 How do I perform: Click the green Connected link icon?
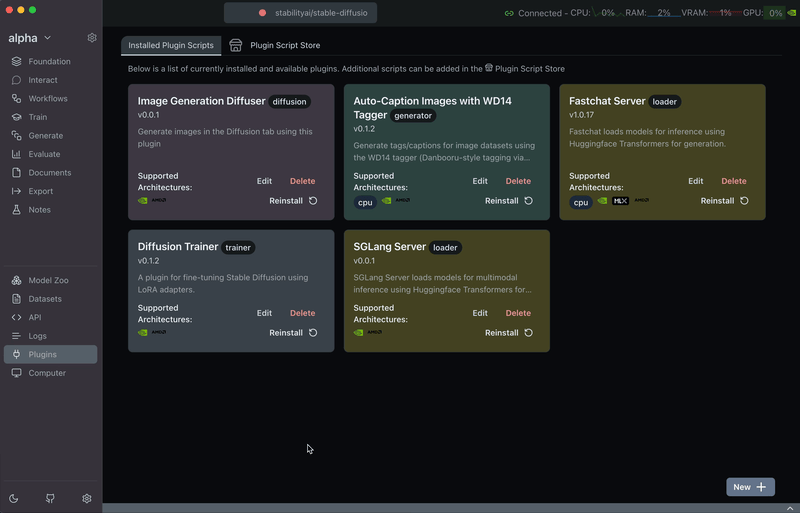(509, 13)
